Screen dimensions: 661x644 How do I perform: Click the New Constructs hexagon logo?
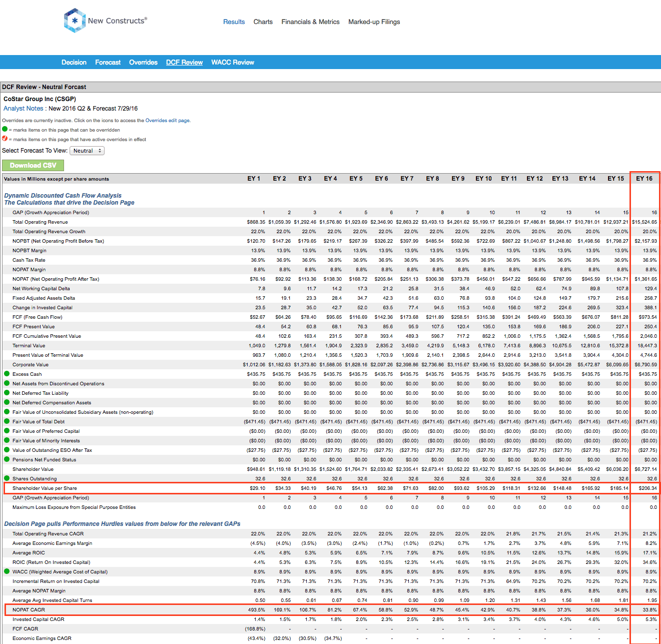coord(75,21)
